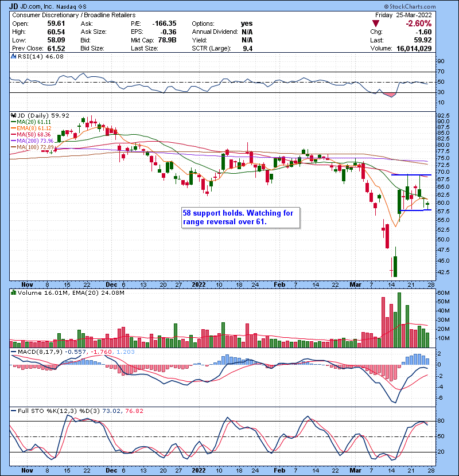Click the 60M volume axis label
Image resolution: width=459 pixels, height=476 pixels.
(x=443, y=293)
